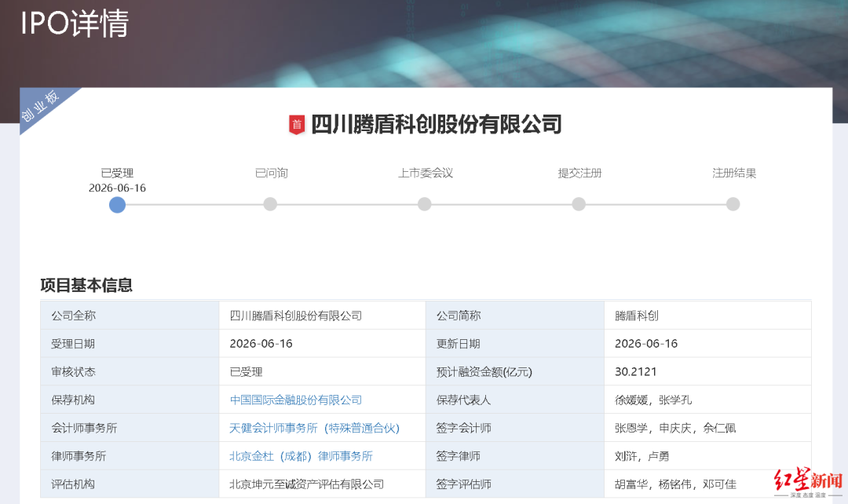Screen dimensions: 848x504
Task: Click the 受理日期 value 2026-06-16
Action: 261,344
